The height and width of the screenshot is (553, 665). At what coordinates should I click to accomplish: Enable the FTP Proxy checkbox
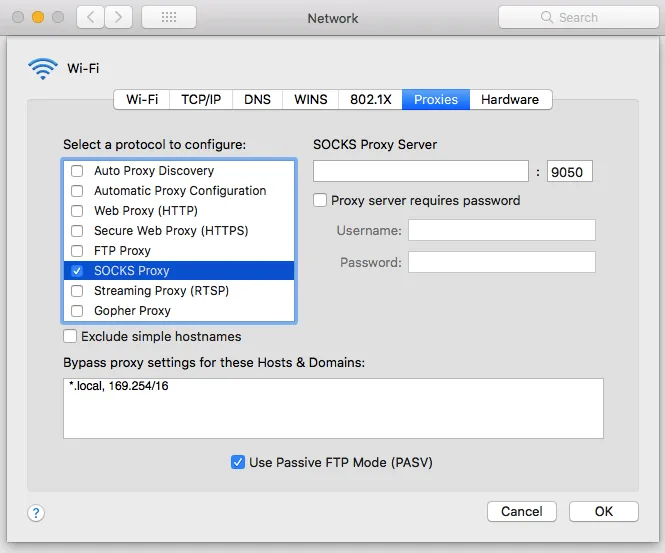click(77, 251)
